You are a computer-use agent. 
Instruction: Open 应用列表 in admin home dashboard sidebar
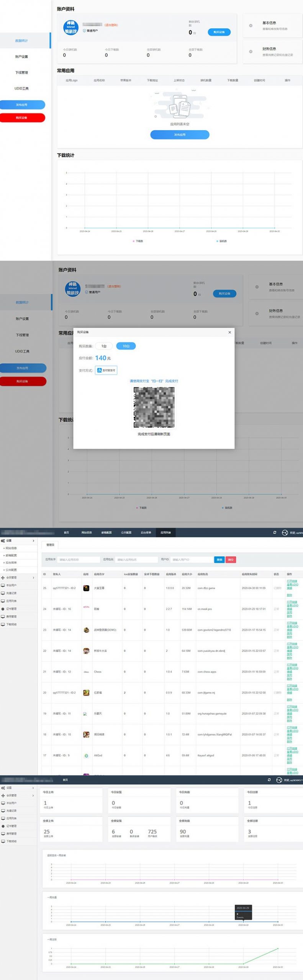[18, 818]
